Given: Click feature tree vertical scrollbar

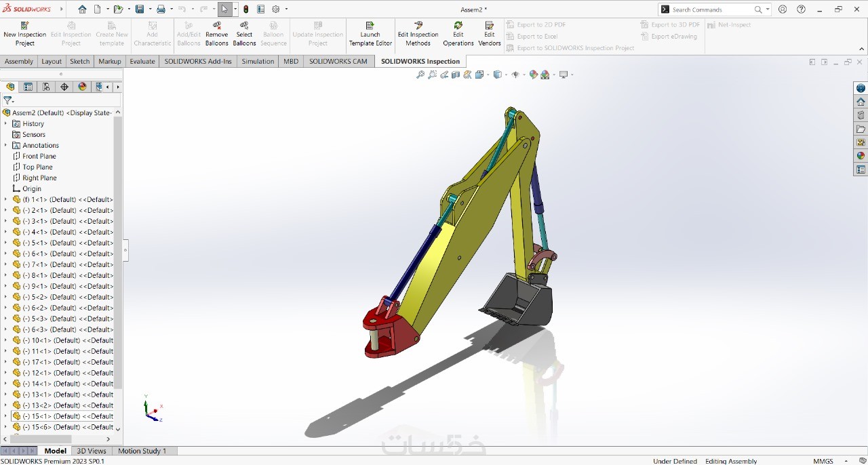Looking at the screenshot, I should coord(118,252).
